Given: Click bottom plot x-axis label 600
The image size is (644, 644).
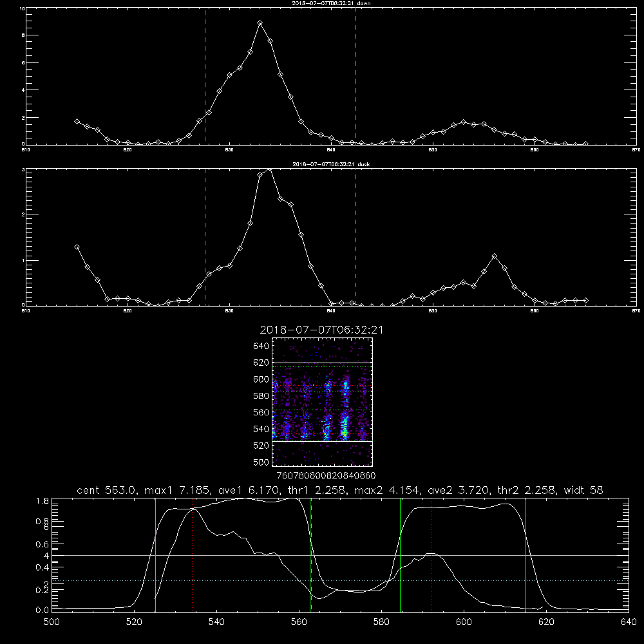Looking at the screenshot, I should (464, 622).
